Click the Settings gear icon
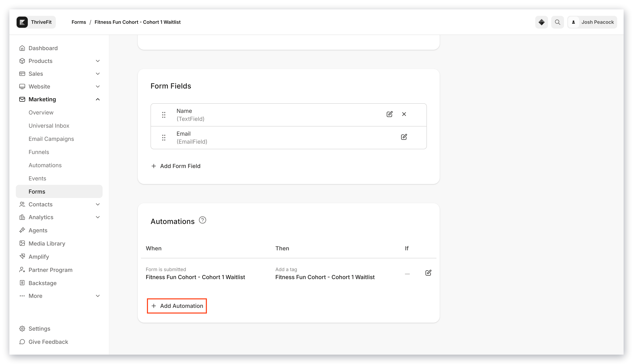The width and height of the screenshot is (633, 364). point(22,328)
